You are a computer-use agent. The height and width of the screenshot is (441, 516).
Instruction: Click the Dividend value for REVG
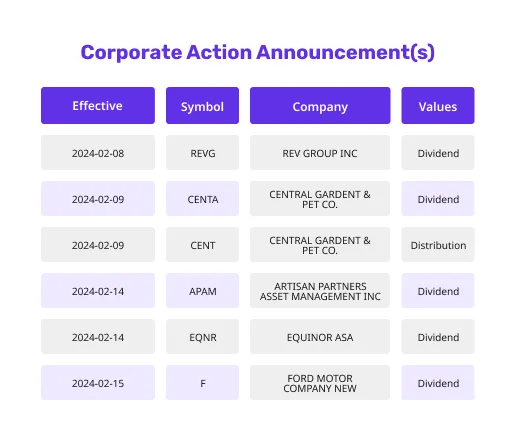[x=438, y=153]
